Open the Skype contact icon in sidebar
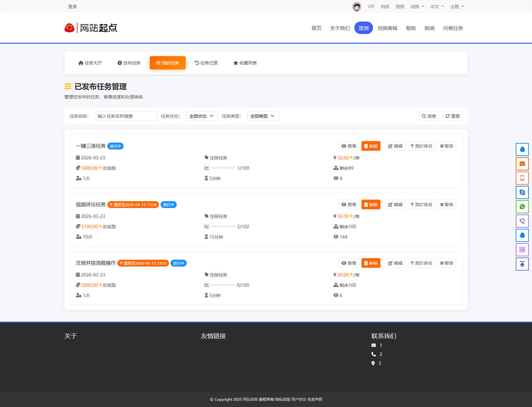532x407 pixels. point(522,192)
